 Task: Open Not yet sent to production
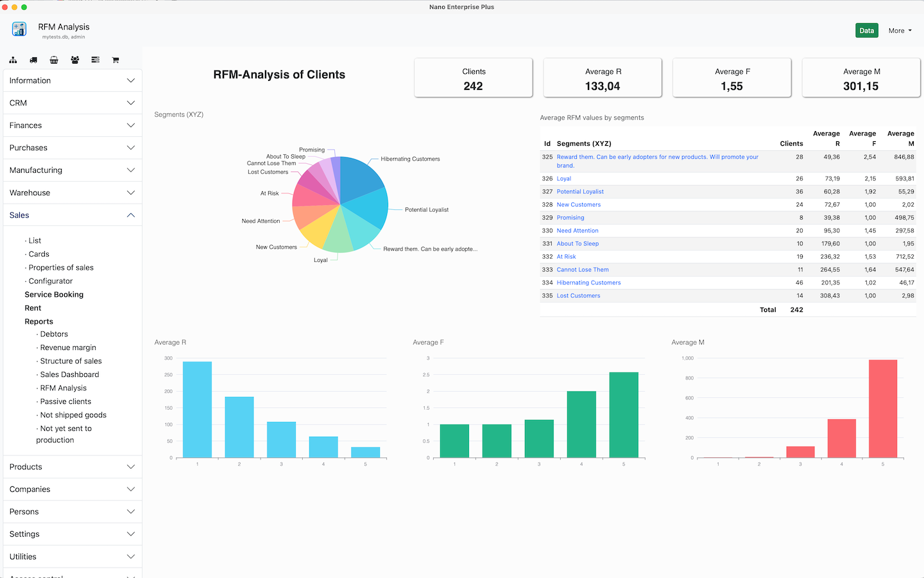click(64, 434)
